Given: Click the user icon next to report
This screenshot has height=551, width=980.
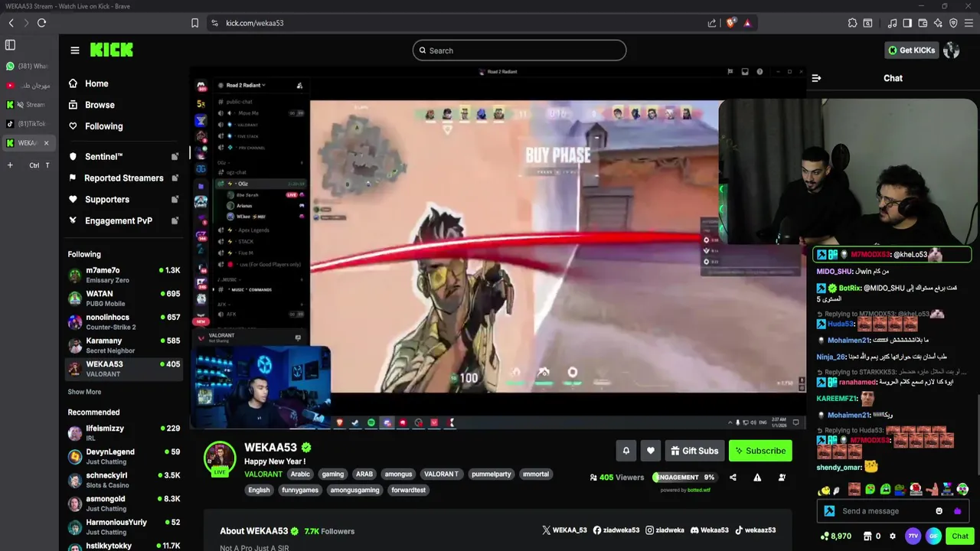Looking at the screenshot, I should (782, 478).
